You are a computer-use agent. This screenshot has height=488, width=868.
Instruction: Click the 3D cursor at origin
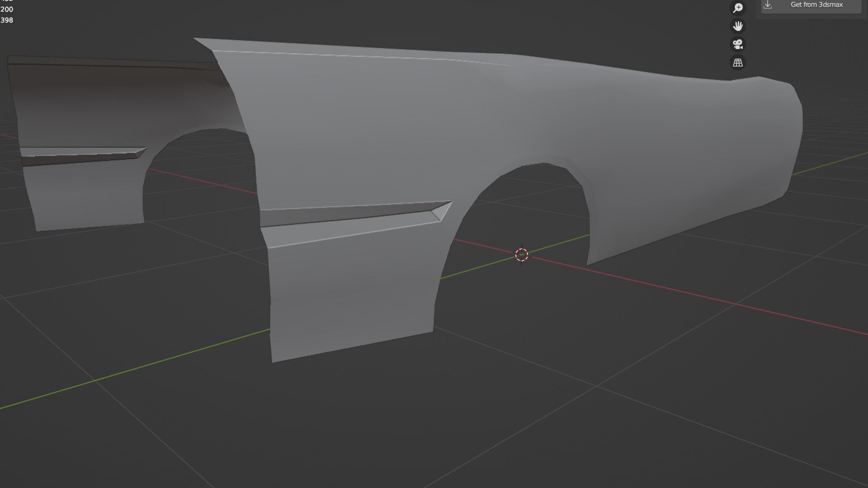(522, 255)
